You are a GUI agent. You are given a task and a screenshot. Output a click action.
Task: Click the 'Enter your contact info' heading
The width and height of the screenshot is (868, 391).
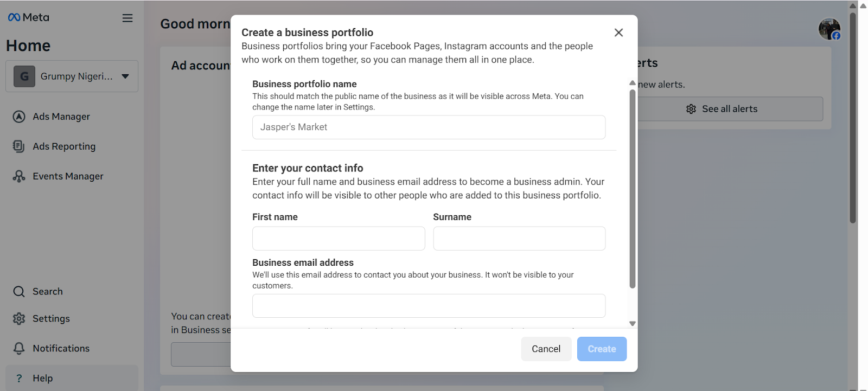(308, 168)
